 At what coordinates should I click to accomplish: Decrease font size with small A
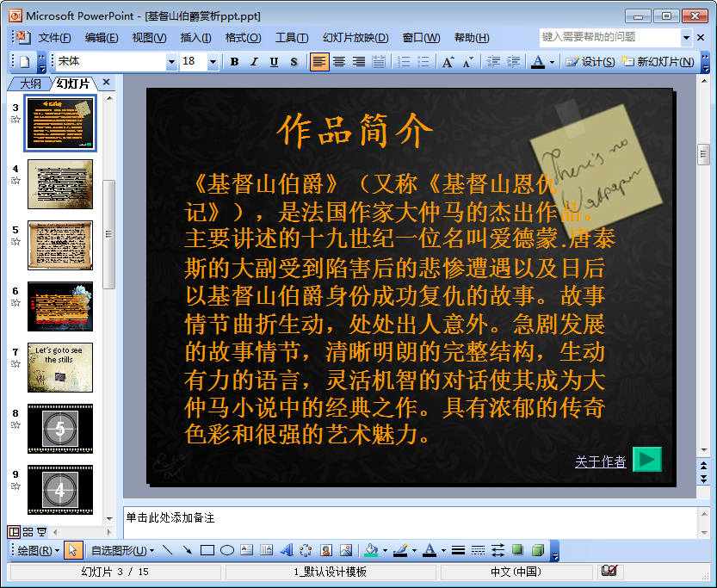467,62
